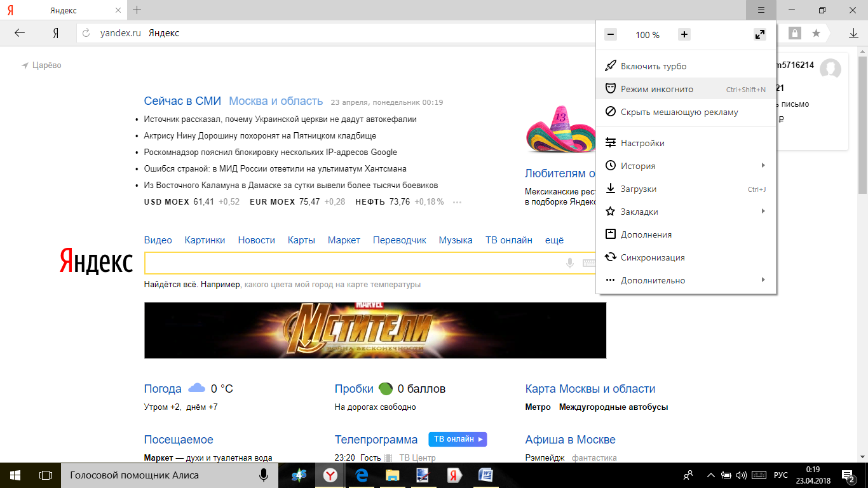
Task: Click the ad-block circle icon
Action: [x=611, y=112]
